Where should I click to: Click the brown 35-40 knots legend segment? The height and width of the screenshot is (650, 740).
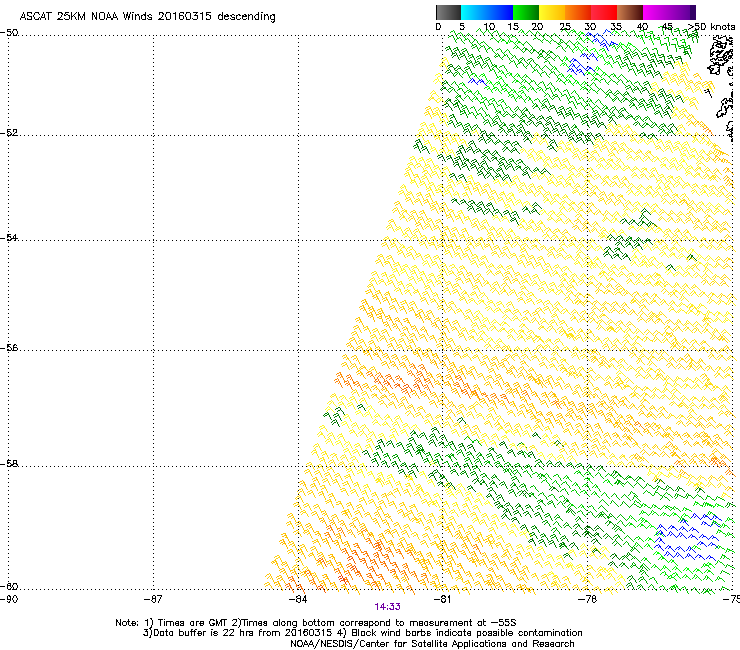(630, 12)
